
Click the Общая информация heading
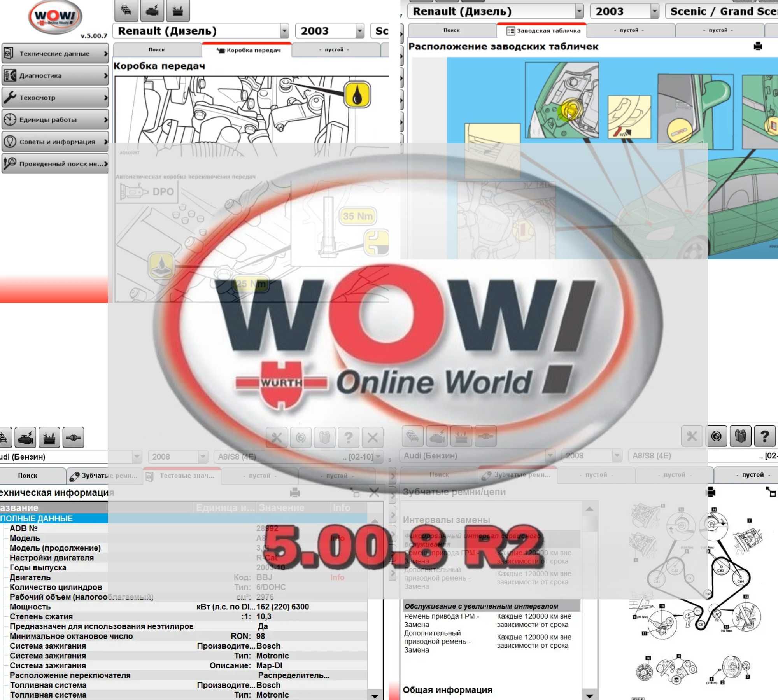click(x=448, y=690)
